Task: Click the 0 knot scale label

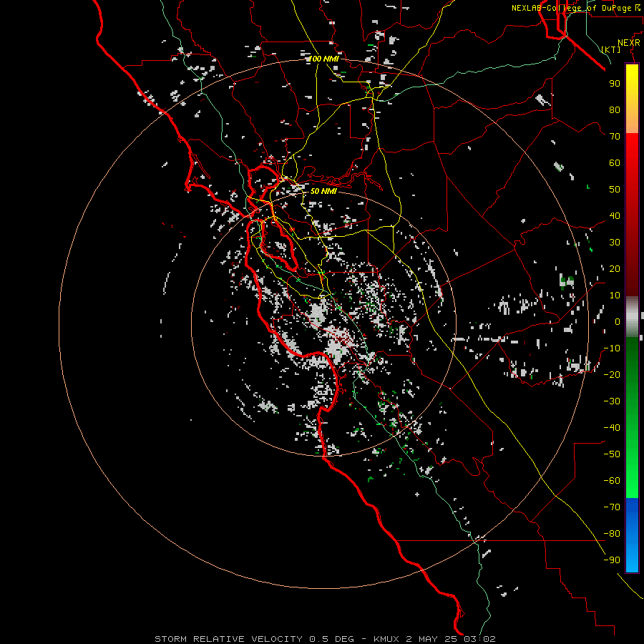Action: [618, 321]
